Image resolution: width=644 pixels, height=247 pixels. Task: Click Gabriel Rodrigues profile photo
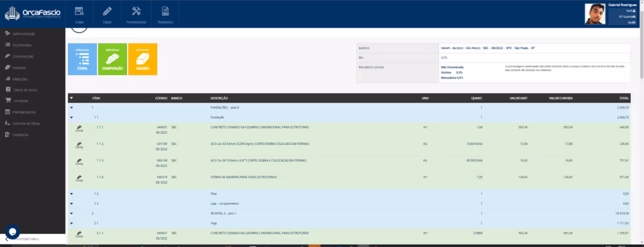coord(595,14)
